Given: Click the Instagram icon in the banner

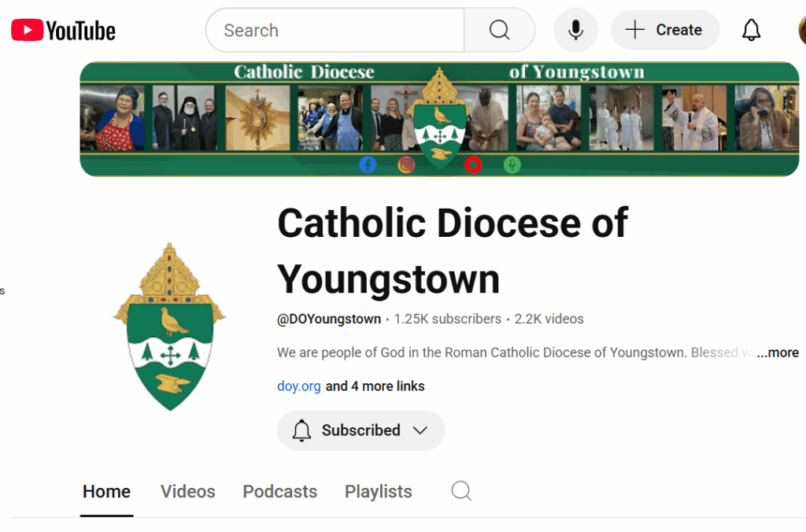Looking at the screenshot, I should (x=406, y=164).
